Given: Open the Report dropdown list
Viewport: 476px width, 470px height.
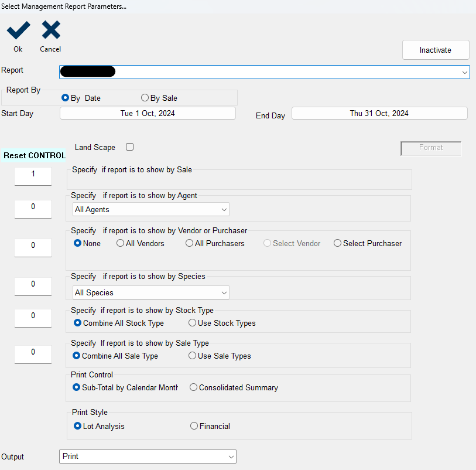Looking at the screenshot, I should (x=265, y=72).
